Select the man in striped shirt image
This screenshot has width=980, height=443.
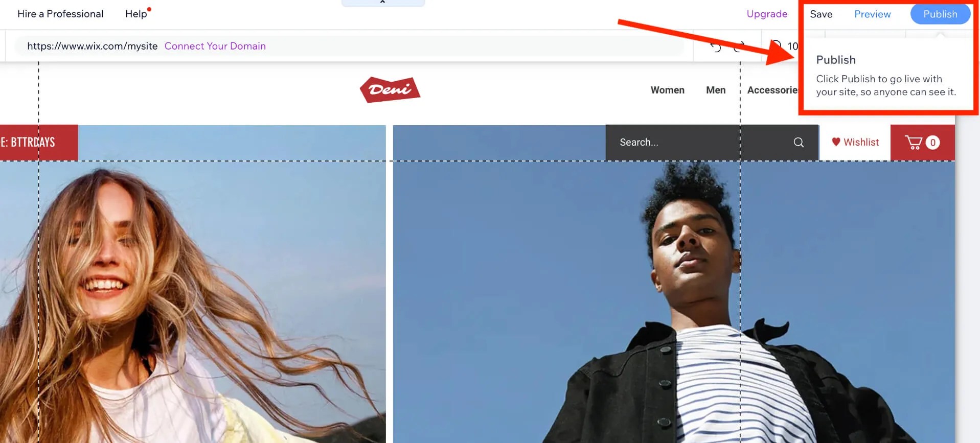click(x=674, y=284)
